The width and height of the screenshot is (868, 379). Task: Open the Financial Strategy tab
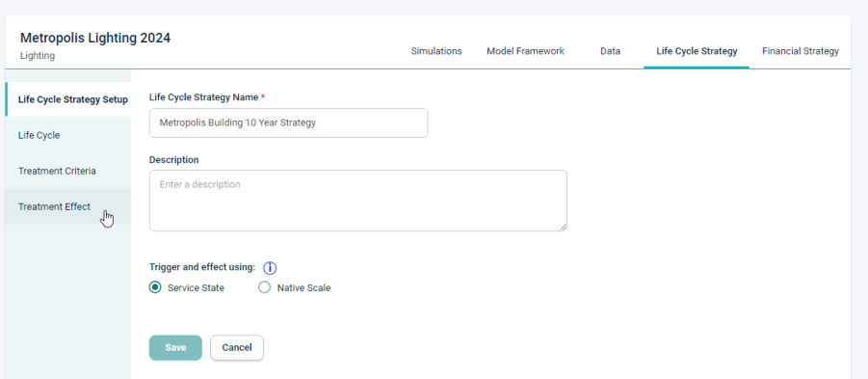(800, 51)
